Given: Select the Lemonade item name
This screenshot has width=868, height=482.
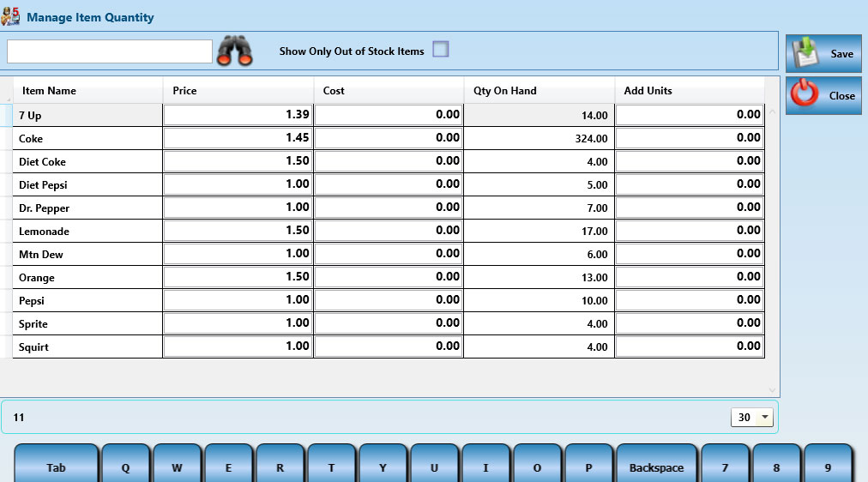Looking at the screenshot, I should coord(45,232).
